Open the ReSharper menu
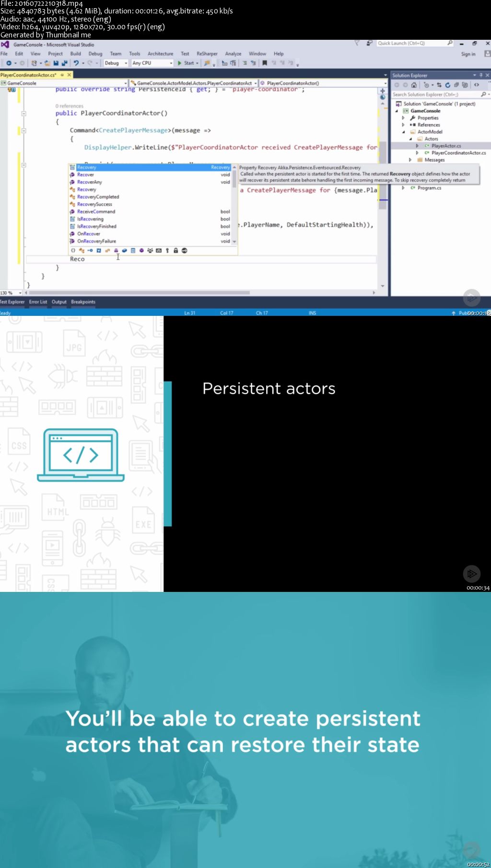Image resolution: width=491 pixels, height=868 pixels. [x=207, y=54]
